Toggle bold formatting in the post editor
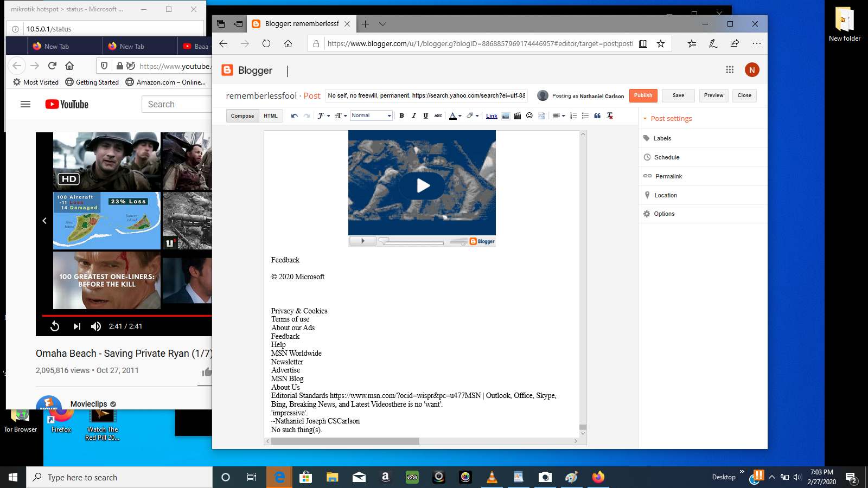This screenshot has height=488, width=868. [x=401, y=115]
